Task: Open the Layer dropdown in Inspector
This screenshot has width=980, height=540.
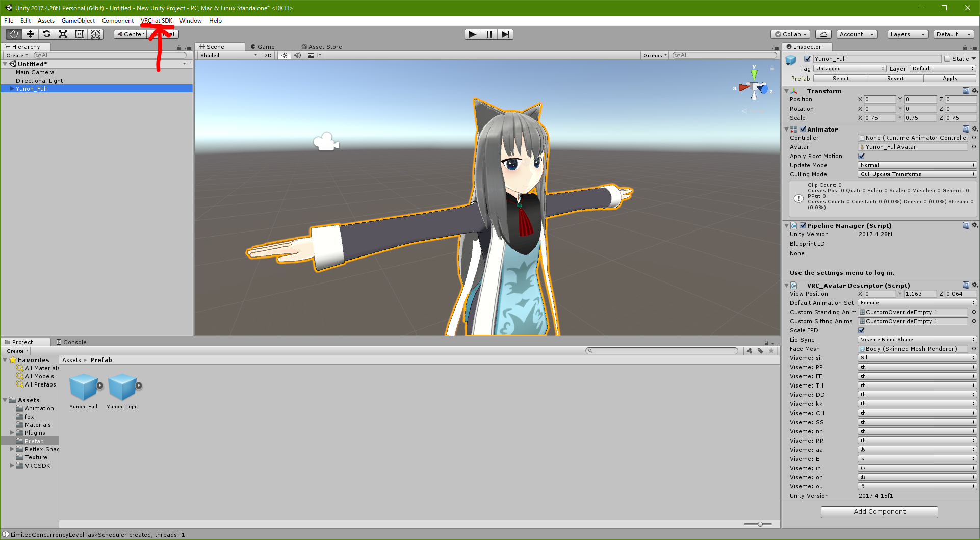Action: tap(943, 69)
